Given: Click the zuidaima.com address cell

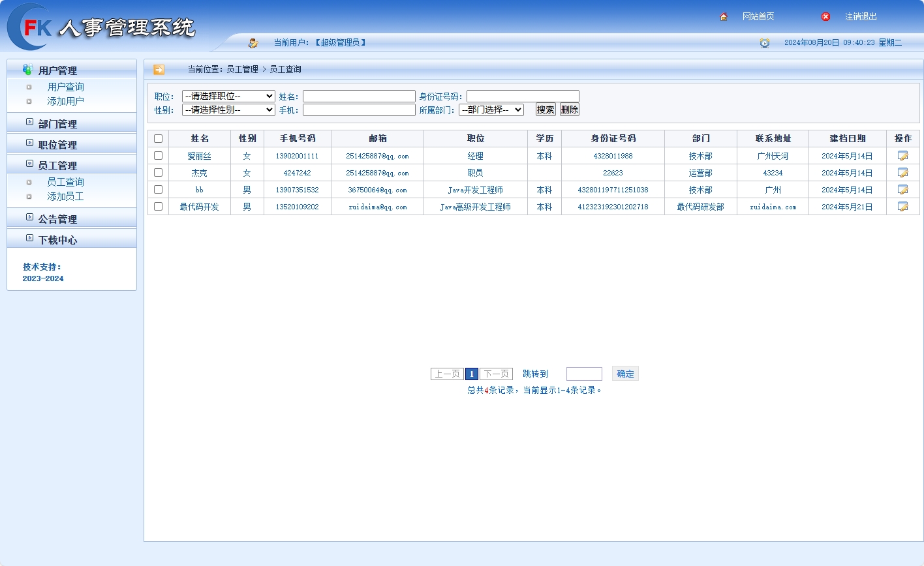Looking at the screenshot, I should [x=773, y=207].
